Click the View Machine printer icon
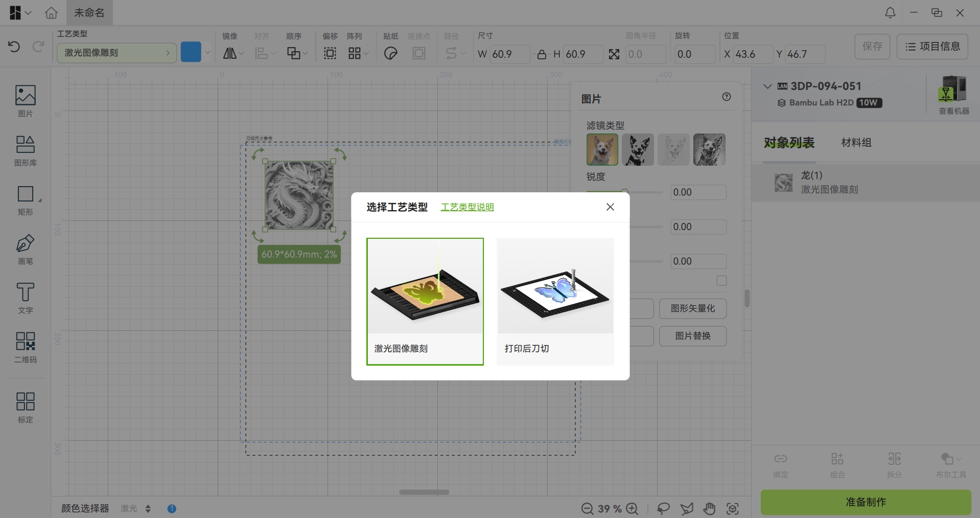980x518 pixels. click(953, 95)
